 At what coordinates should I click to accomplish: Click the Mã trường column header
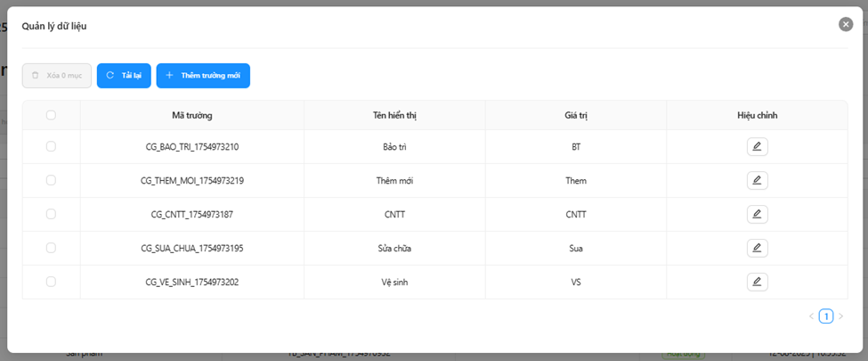[191, 115]
